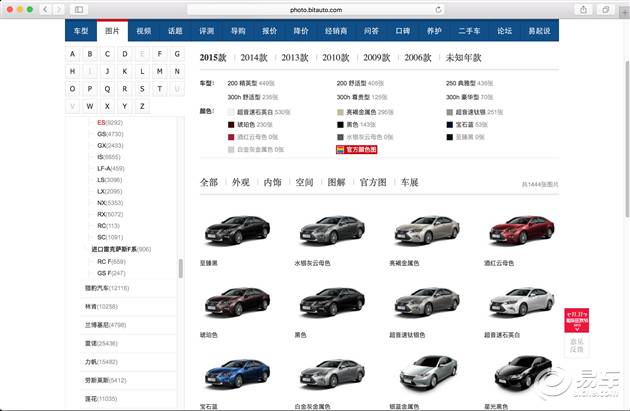Select the 2014款 model year
The image size is (630, 411).
click(254, 58)
